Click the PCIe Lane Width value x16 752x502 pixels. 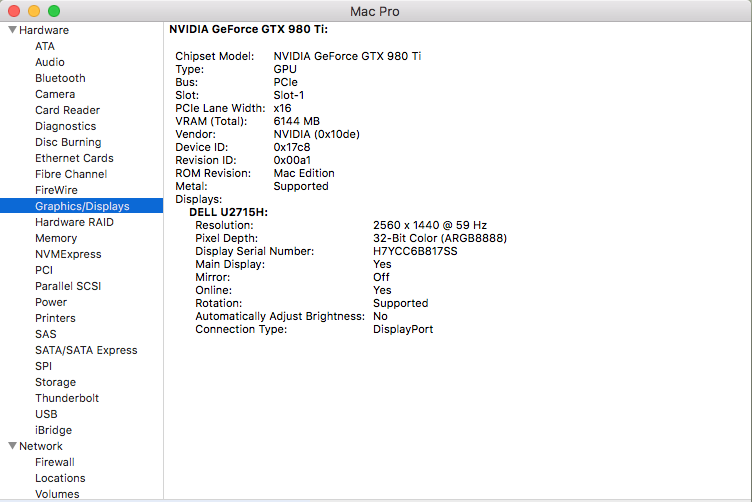282,108
